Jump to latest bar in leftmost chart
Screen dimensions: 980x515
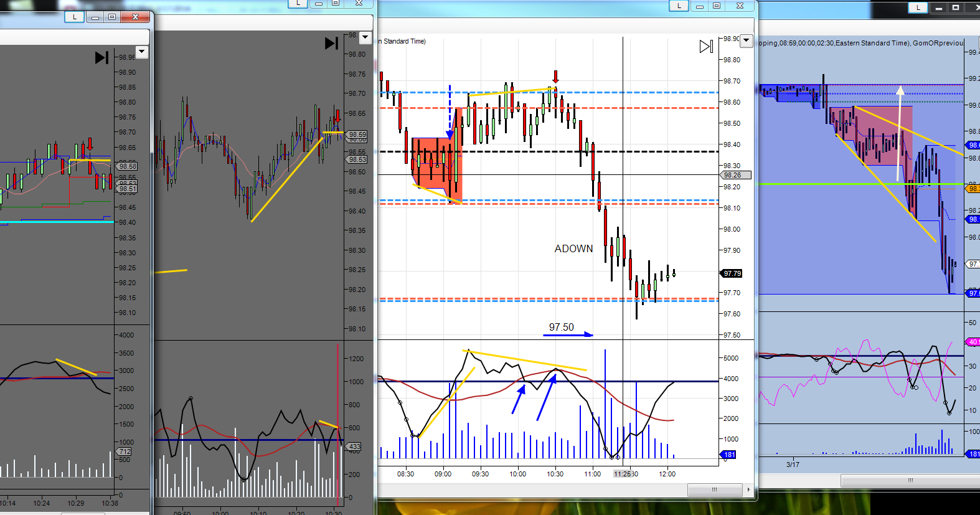101,58
